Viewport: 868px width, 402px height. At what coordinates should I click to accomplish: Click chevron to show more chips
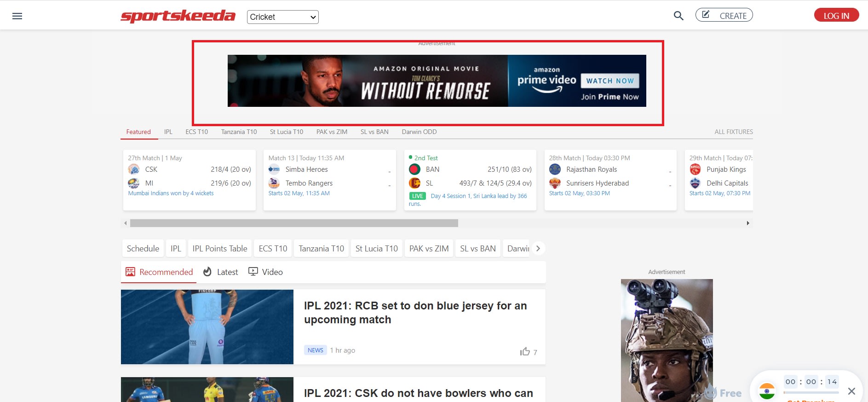pyautogui.click(x=538, y=249)
